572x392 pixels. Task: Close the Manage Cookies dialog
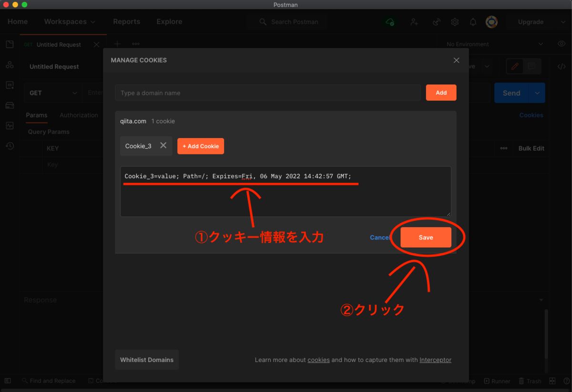pos(456,60)
